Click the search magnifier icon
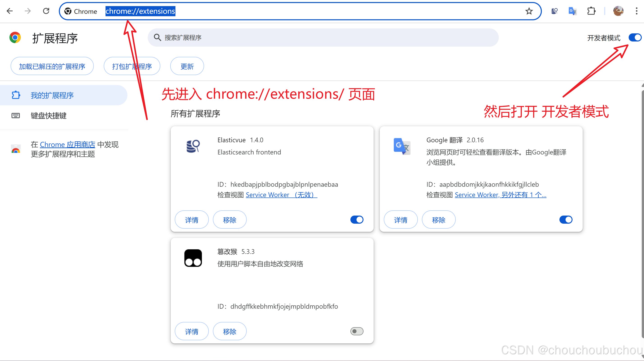Screen dimensions: 644x361 (x=157, y=37)
